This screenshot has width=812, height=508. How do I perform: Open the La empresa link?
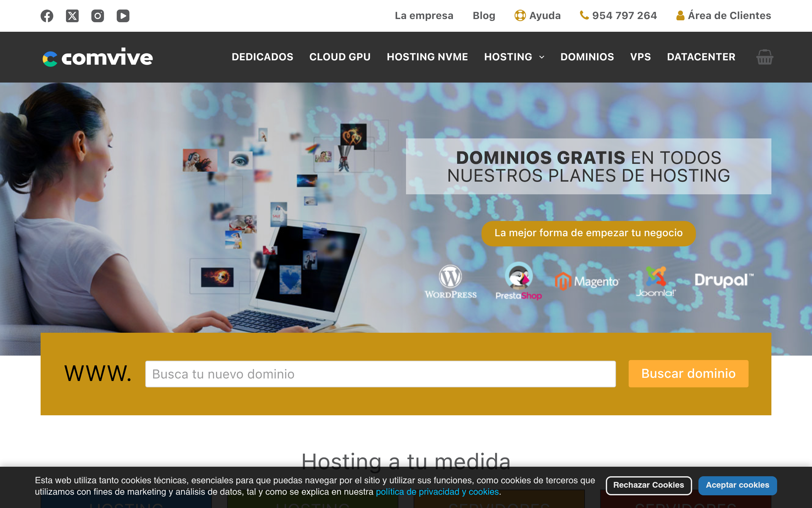pyautogui.click(x=424, y=16)
